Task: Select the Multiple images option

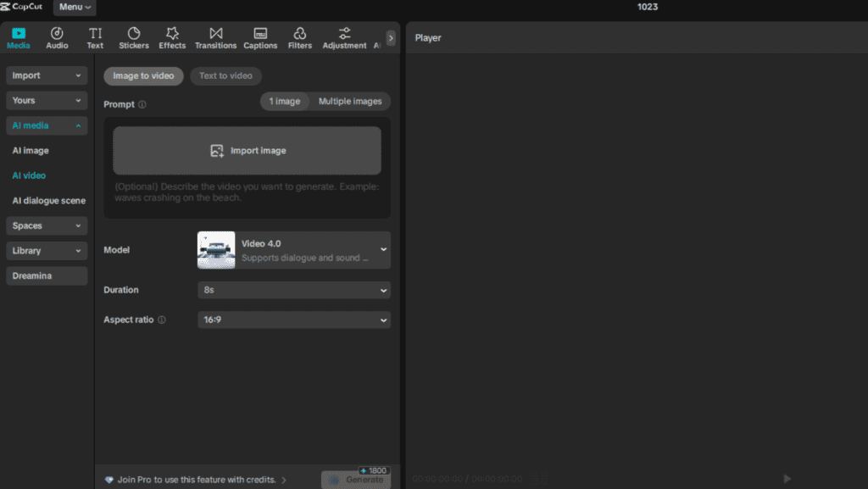Action: [x=349, y=101]
